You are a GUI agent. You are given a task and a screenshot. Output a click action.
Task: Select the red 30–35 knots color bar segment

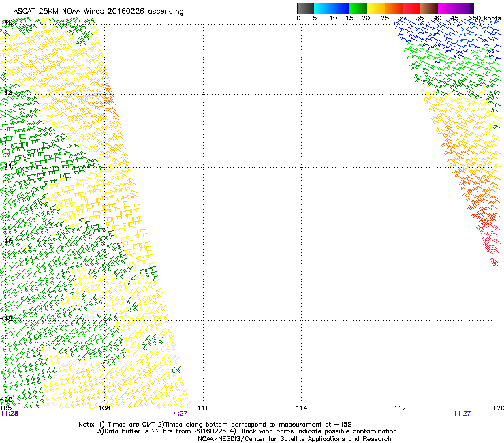[x=411, y=8]
